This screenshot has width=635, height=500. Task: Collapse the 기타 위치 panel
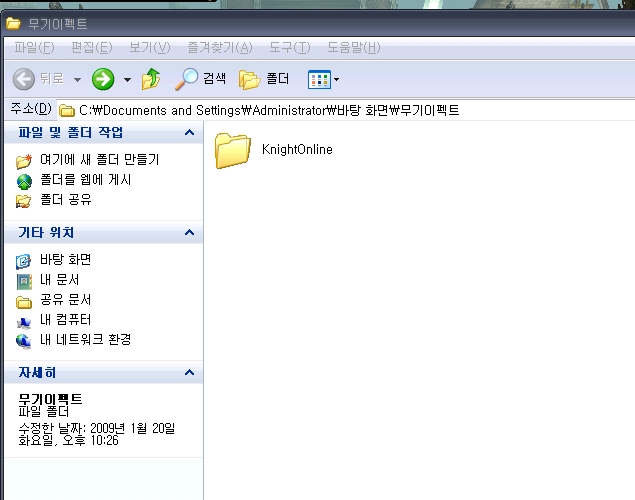pos(189,232)
